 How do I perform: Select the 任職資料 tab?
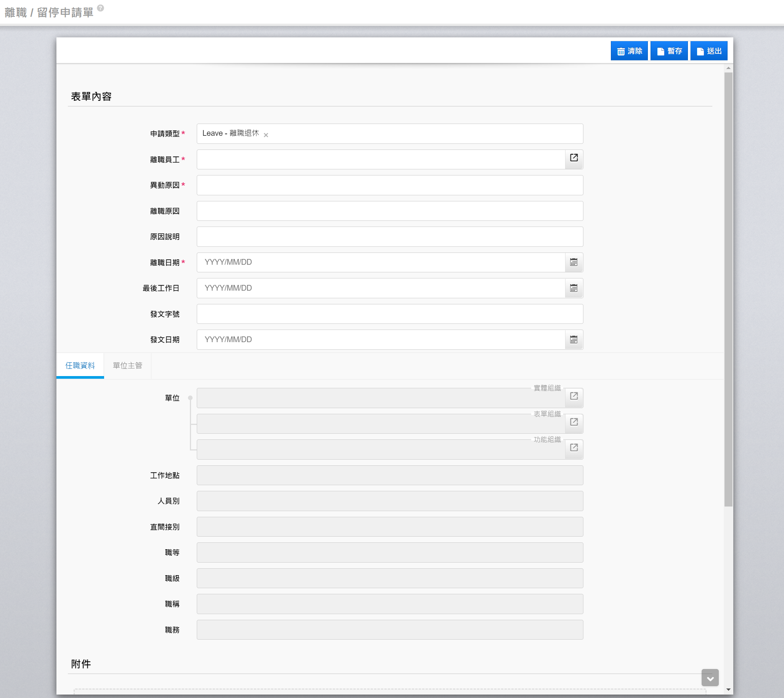[80, 365]
